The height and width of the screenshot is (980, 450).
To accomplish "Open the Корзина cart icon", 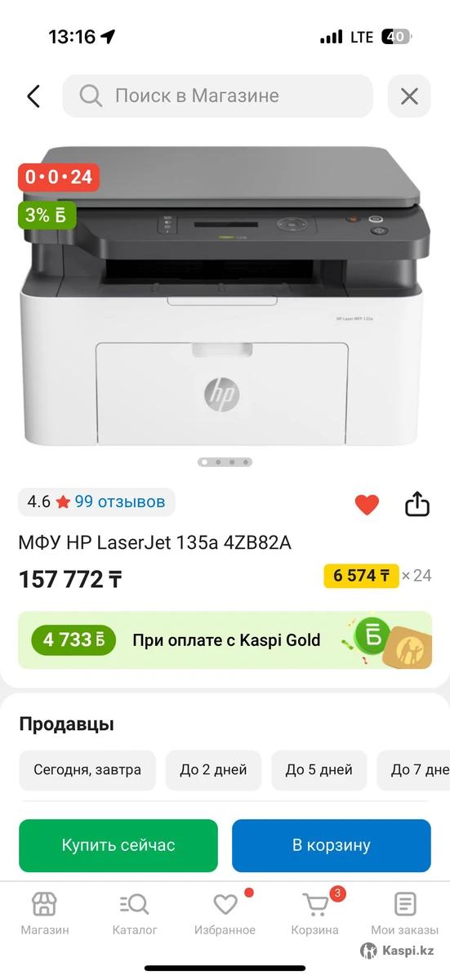I will click(x=315, y=904).
